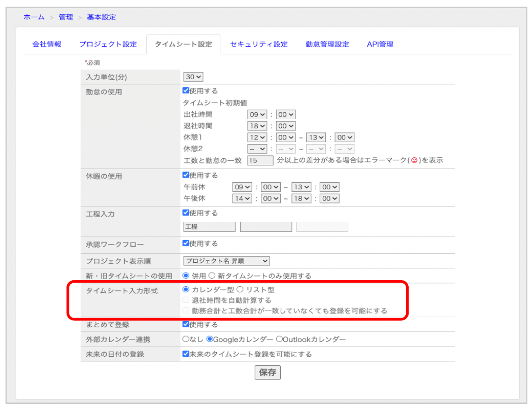The height and width of the screenshot is (409, 532).
Task: Click the ホーム breadcrumb link
Action: tap(34, 17)
